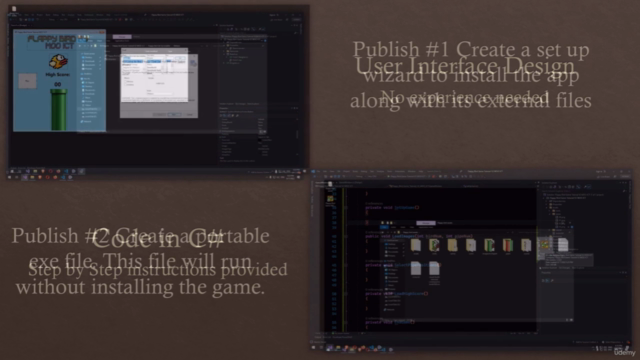Click the gray button beside High Score
Screen dimensions: 640x360
(27, 81)
